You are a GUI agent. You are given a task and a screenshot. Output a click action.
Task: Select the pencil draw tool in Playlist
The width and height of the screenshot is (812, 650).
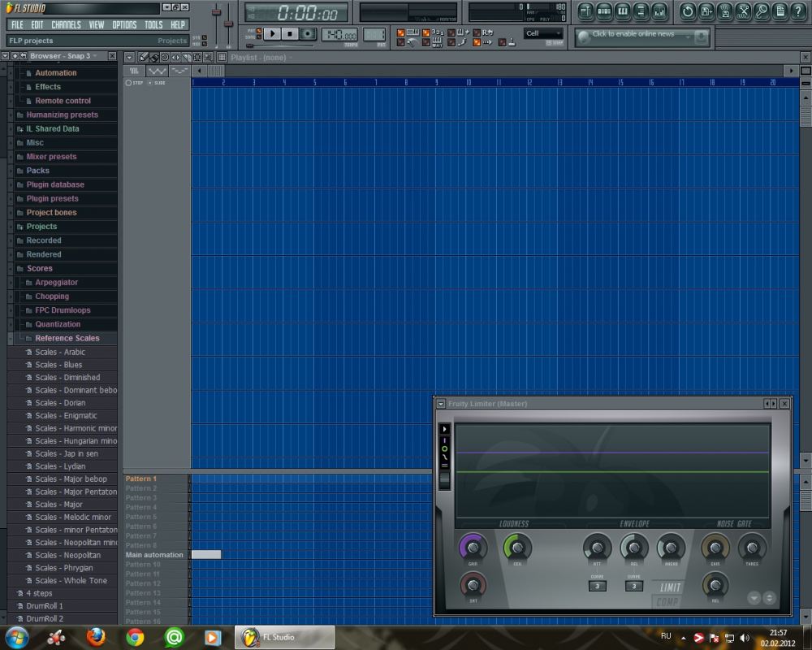coord(144,58)
